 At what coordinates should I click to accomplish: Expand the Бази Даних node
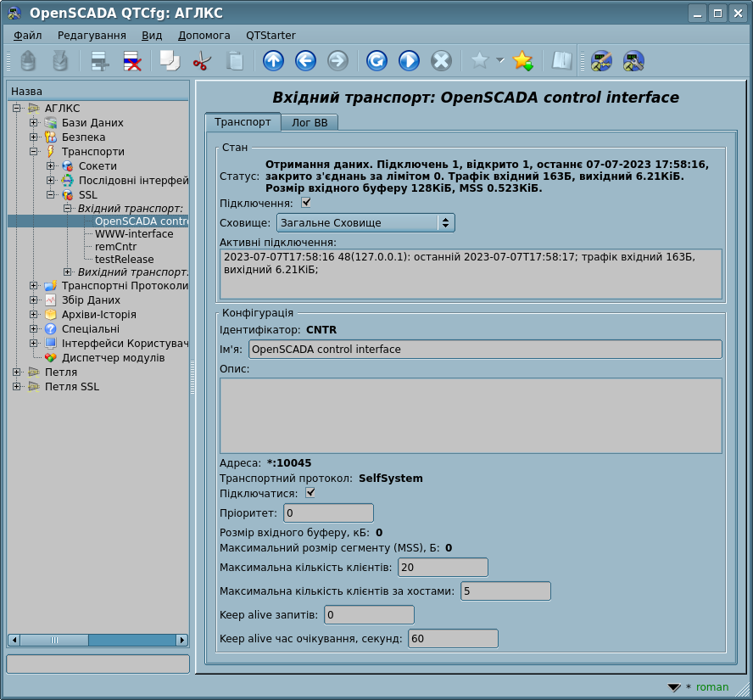pyautogui.click(x=34, y=122)
